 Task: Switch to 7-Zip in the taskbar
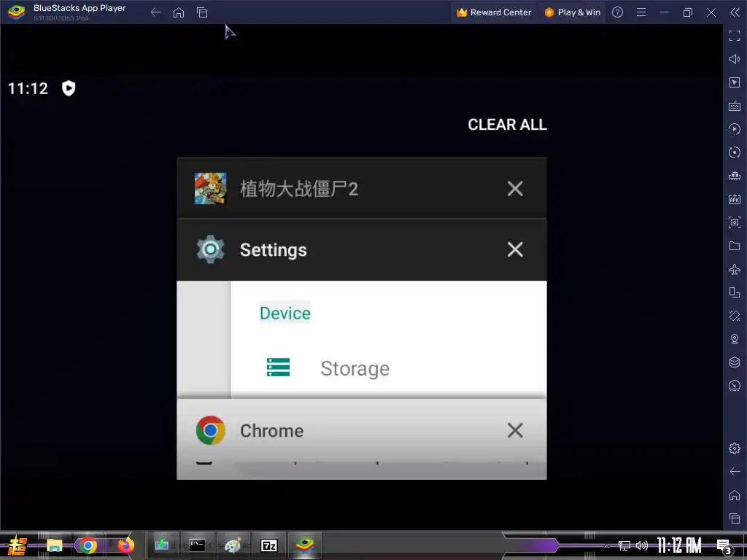click(269, 545)
